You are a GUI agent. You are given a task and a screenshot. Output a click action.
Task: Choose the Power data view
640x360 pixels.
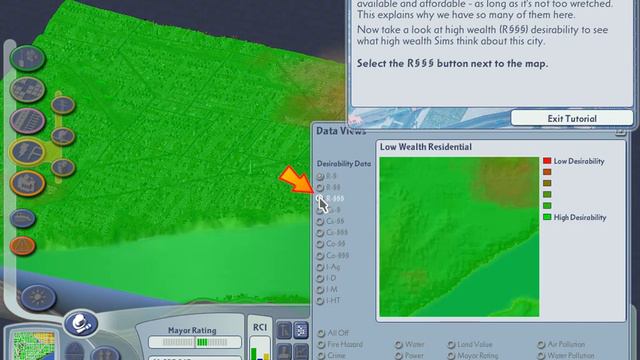409,356
